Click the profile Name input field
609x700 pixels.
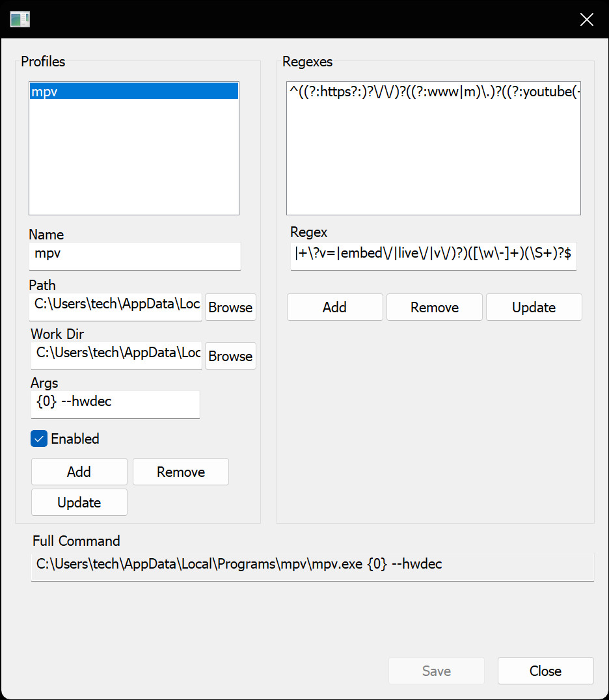pos(135,255)
